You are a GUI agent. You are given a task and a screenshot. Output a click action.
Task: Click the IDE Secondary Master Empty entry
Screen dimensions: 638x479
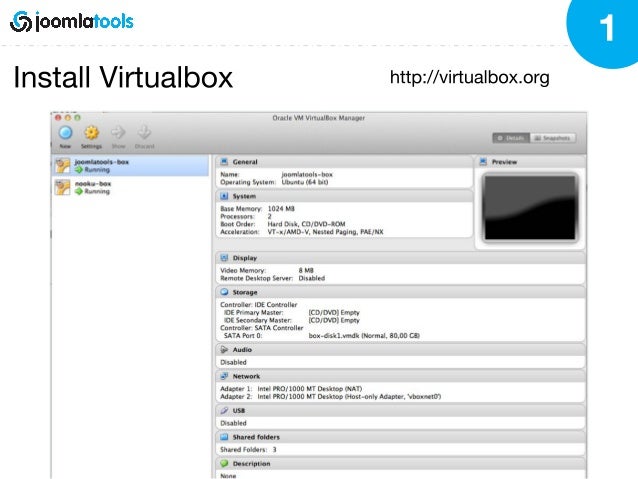tap(334, 320)
